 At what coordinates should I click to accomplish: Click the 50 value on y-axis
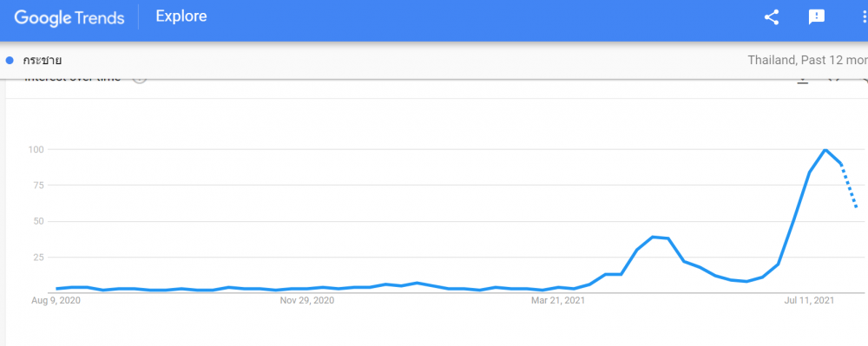[39, 221]
